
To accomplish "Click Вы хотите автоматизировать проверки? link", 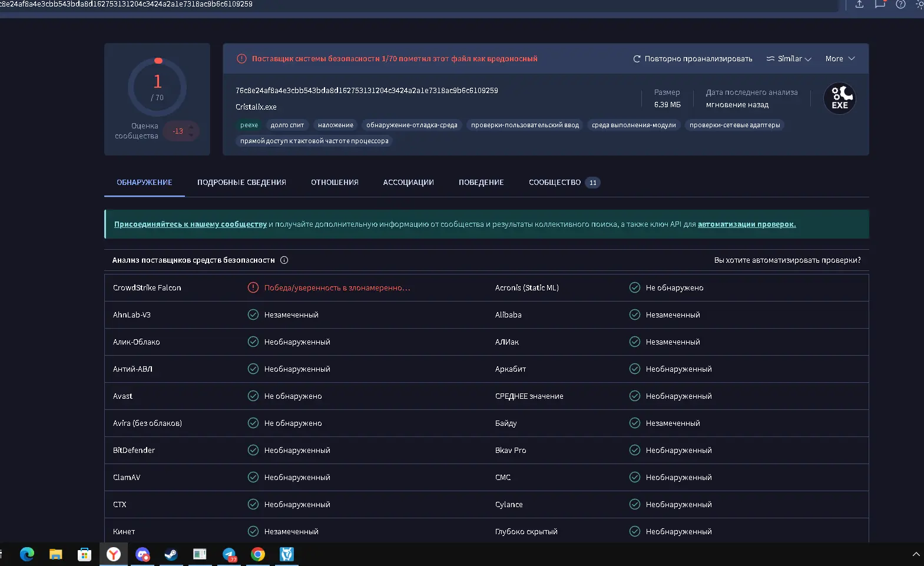I will click(x=787, y=260).
